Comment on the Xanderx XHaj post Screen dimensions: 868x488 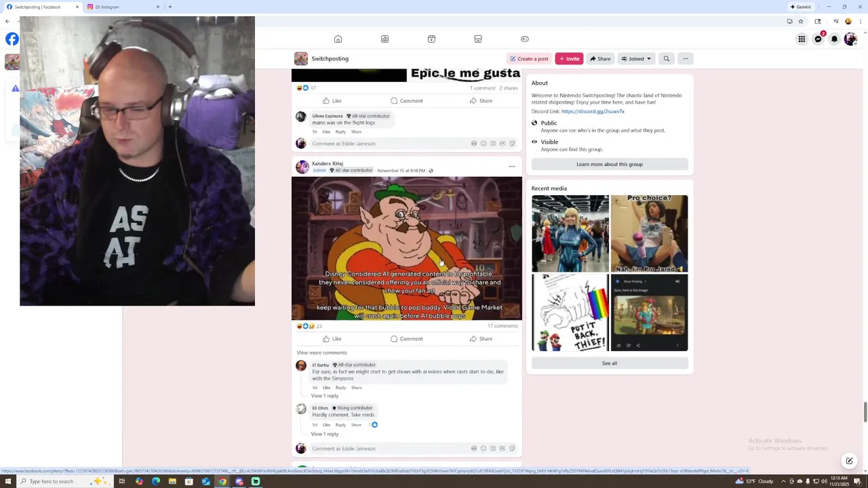click(x=407, y=339)
